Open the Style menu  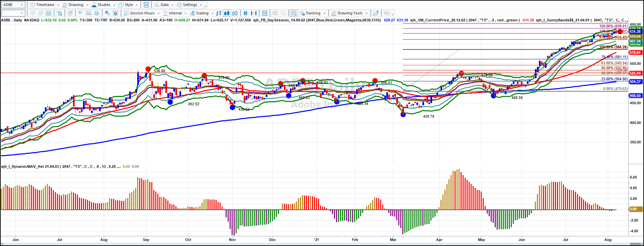[x=128, y=5]
